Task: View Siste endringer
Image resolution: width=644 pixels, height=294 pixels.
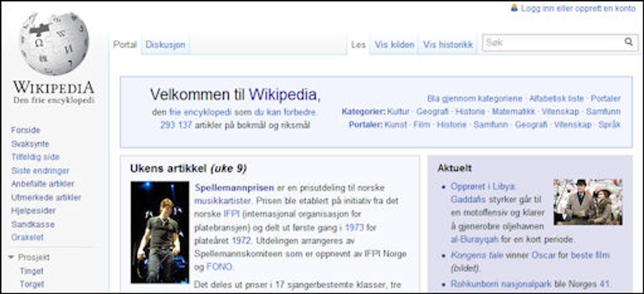Action: [x=40, y=170]
